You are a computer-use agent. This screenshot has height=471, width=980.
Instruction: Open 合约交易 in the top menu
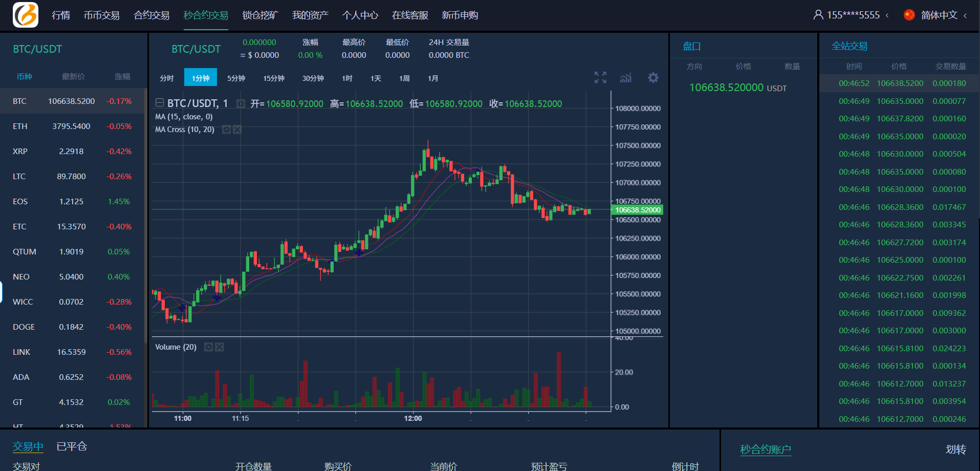151,15
